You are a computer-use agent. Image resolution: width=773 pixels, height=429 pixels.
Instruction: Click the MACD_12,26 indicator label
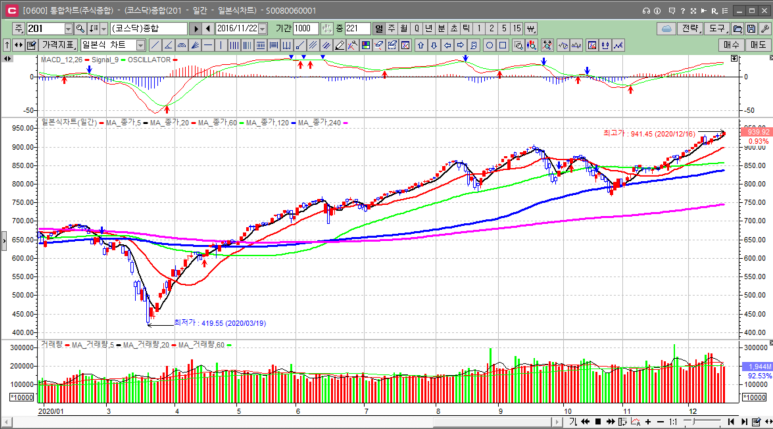click(x=61, y=60)
